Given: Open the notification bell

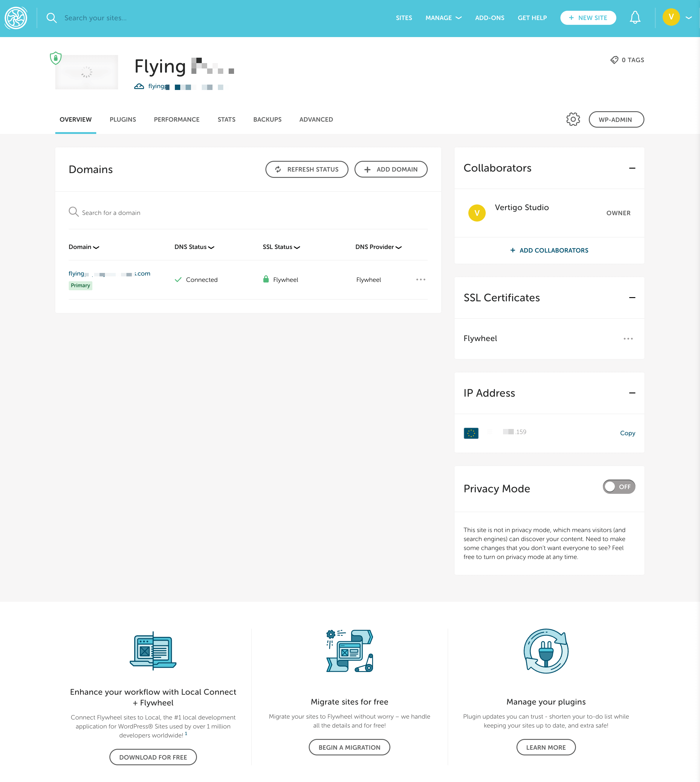Looking at the screenshot, I should (635, 17).
